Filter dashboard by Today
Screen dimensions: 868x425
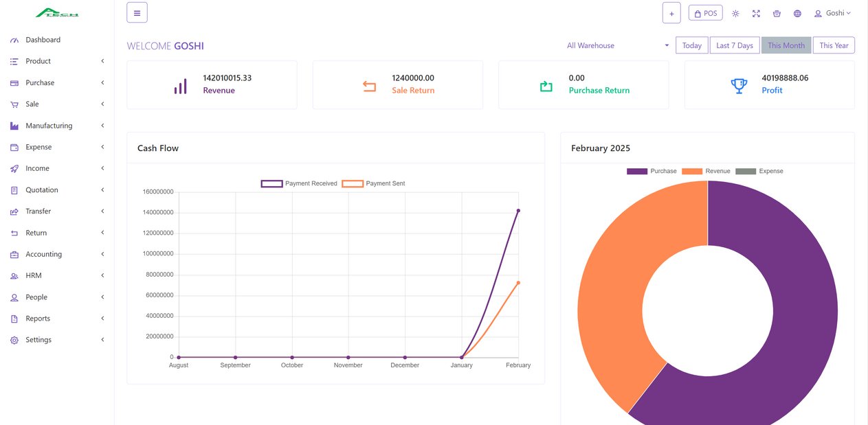(x=692, y=45)
